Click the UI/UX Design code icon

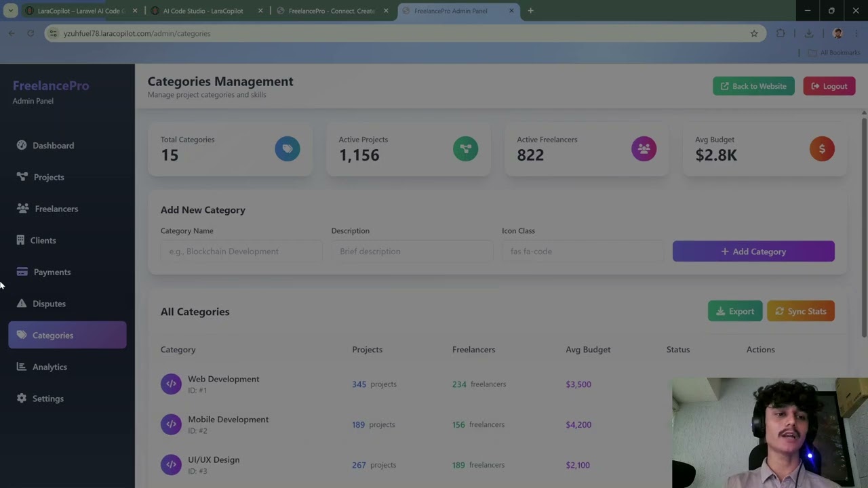171,465
